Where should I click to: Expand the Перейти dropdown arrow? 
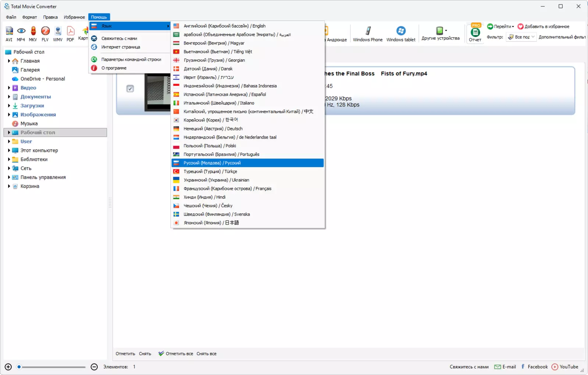[x=513, y=26]
